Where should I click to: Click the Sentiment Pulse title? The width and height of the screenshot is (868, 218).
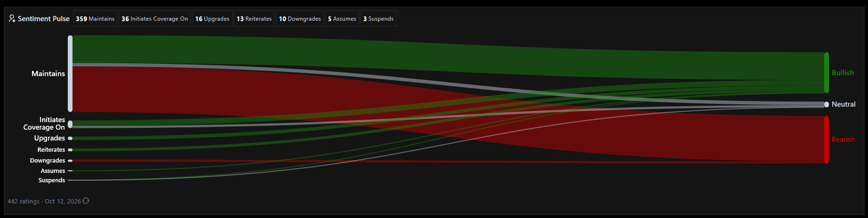point(44,18)
